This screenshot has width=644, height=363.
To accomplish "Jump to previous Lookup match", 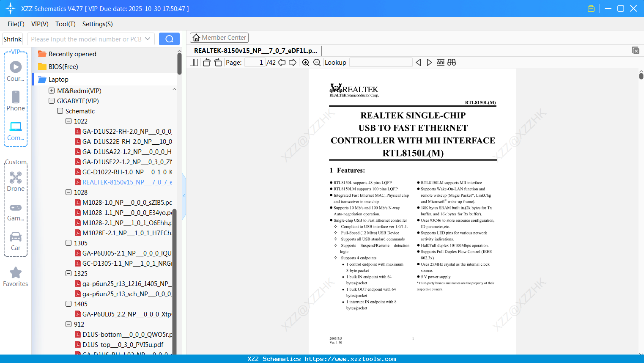I will point(418,63).
